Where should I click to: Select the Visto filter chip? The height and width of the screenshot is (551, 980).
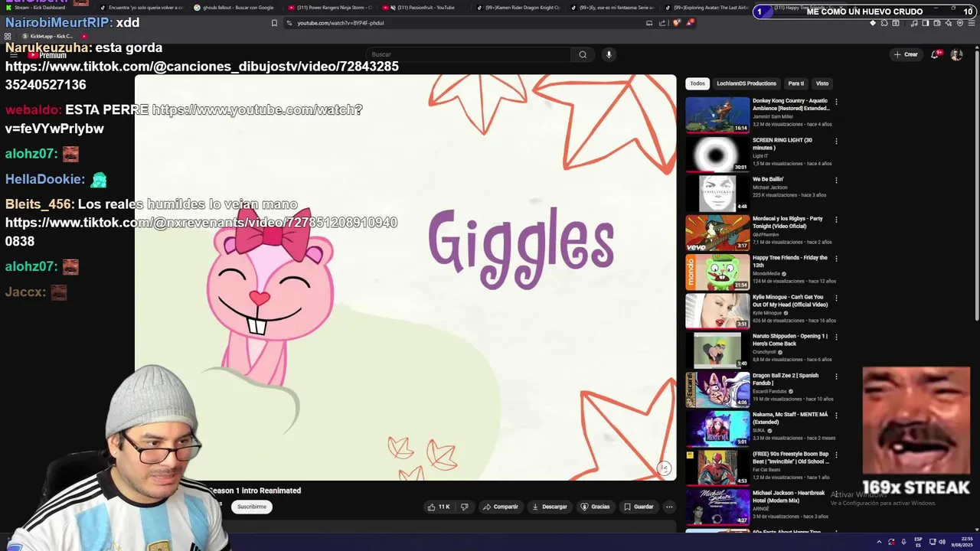(x=822, y=83)
